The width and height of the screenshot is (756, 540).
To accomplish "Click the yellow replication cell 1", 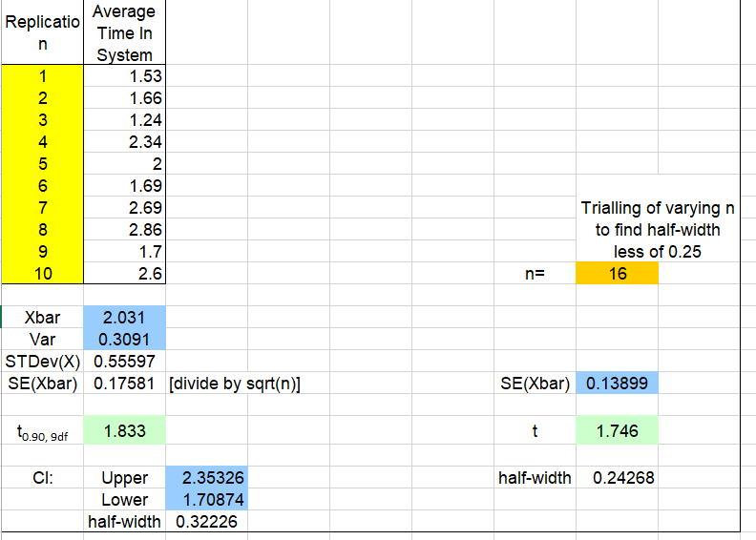I will [42, 75].
